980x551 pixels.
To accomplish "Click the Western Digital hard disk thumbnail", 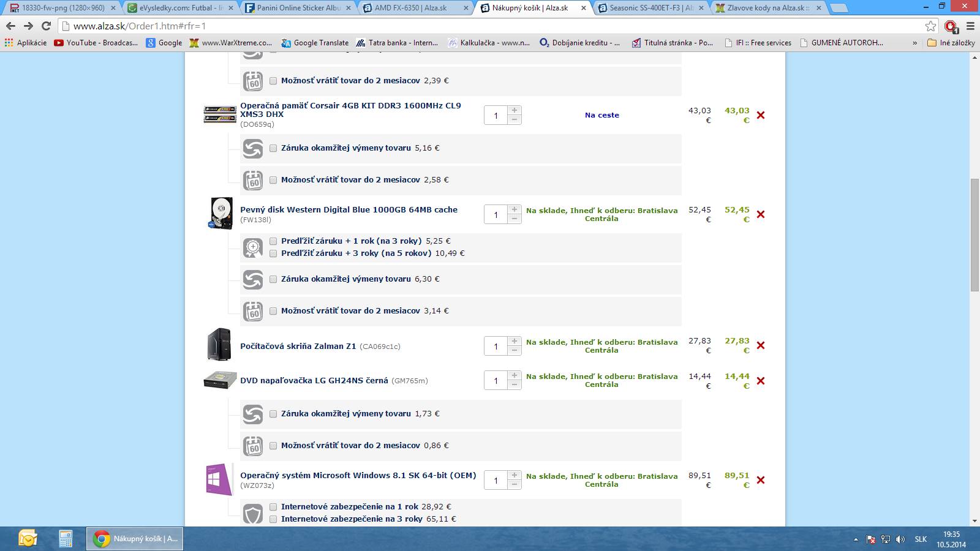I will point(221,214).
